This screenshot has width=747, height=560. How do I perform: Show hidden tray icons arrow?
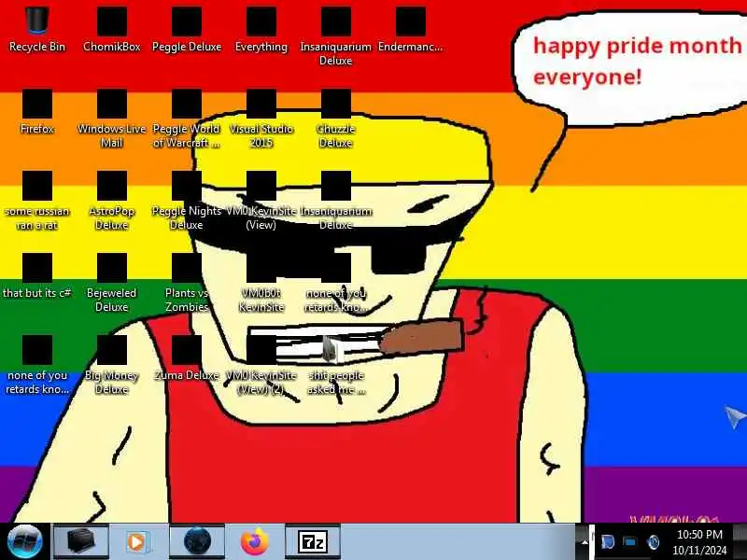(x=585, y=542)
